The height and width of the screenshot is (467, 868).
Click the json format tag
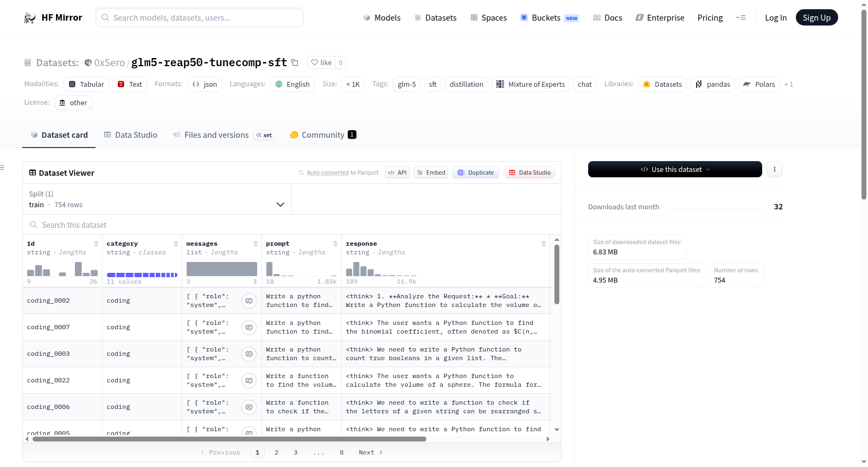[205, 84]
